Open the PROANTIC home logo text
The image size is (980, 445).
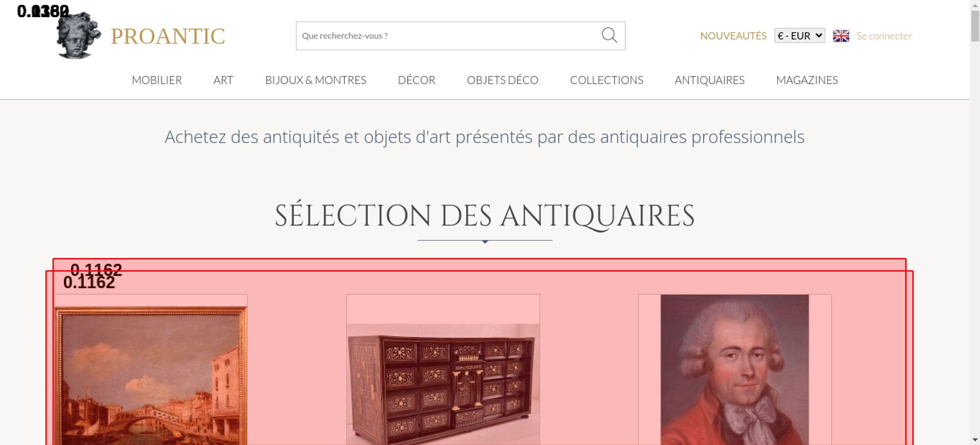click(168, 36)
